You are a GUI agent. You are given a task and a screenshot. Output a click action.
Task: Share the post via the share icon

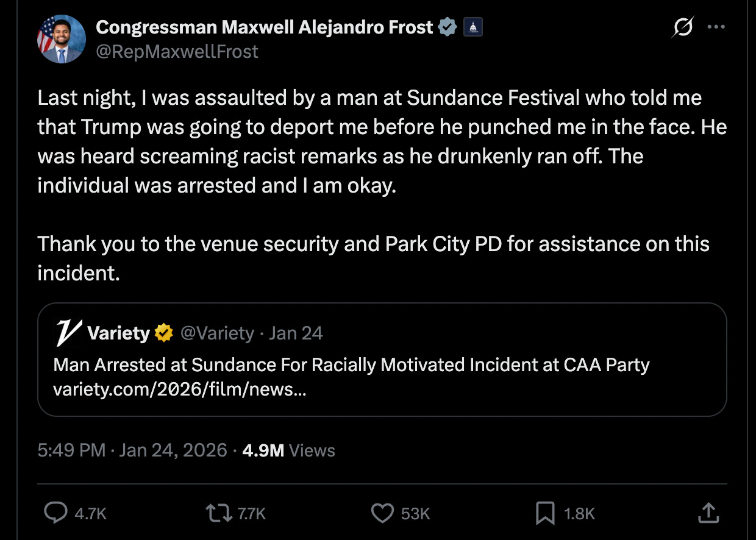708,513
